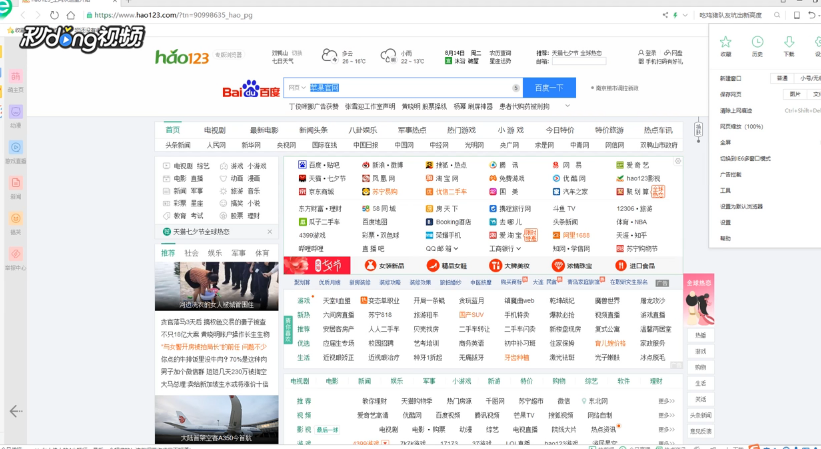Screen dimensions: 821x449
Task: Click 普通 new window button in menu
Action: tap(782, 78)
